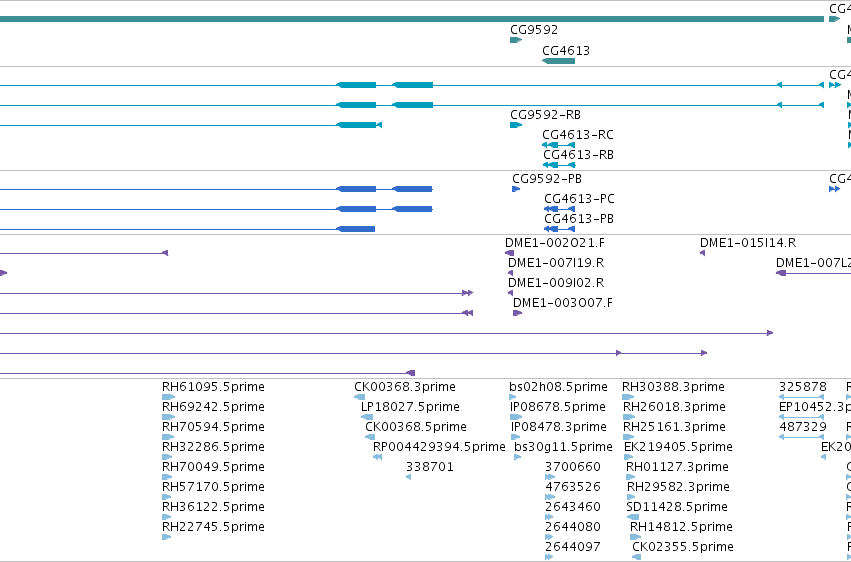Select the CK02355.5prime EST
The image size is (851, 562).
pyautogui.click(x=637, y=557)
